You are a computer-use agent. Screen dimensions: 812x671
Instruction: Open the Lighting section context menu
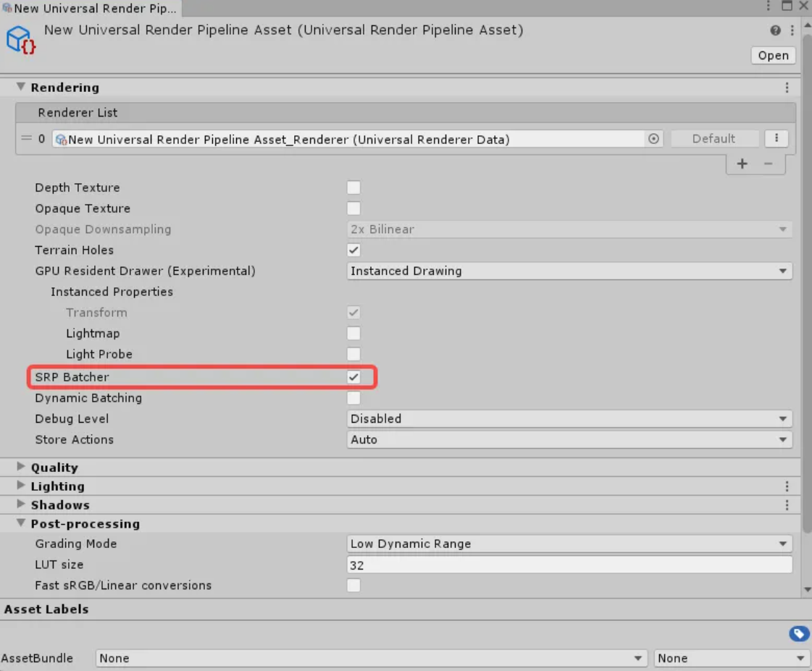click(787, 486)
